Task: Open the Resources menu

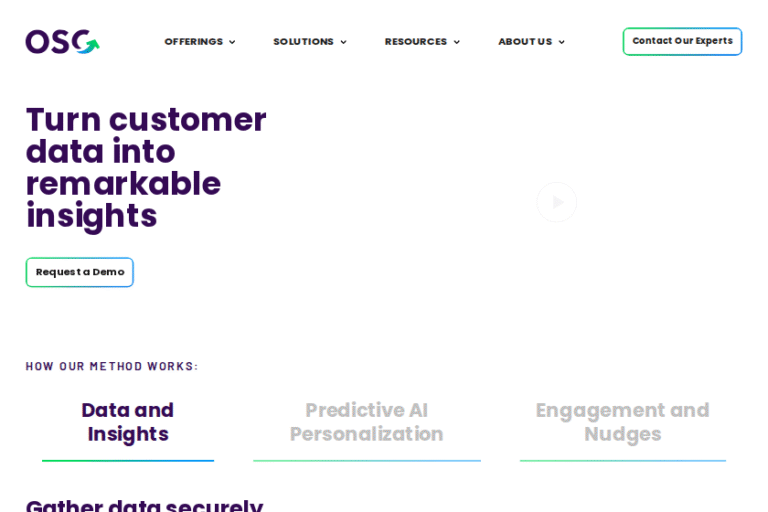Action: tap(415, 42)
